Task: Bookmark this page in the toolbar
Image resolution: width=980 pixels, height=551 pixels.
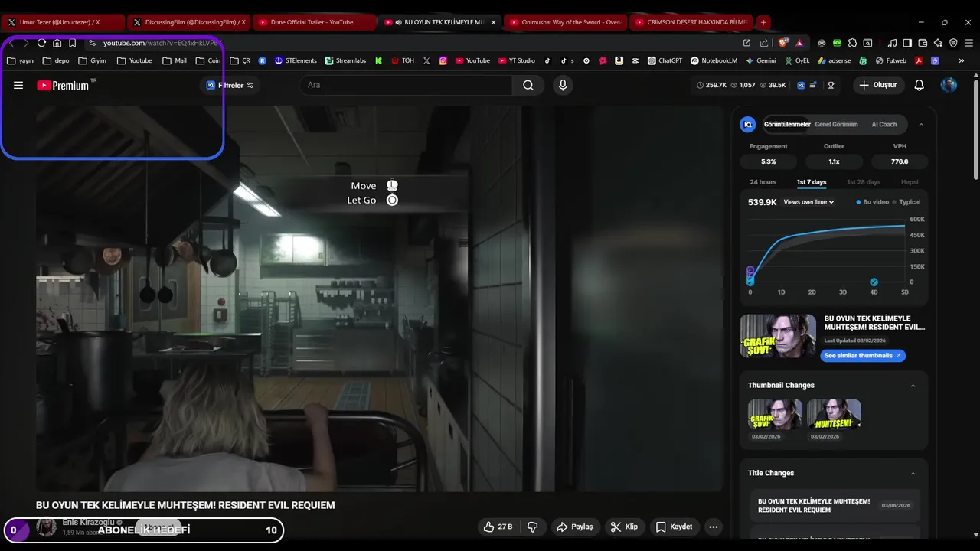Action: click(72, 43)
